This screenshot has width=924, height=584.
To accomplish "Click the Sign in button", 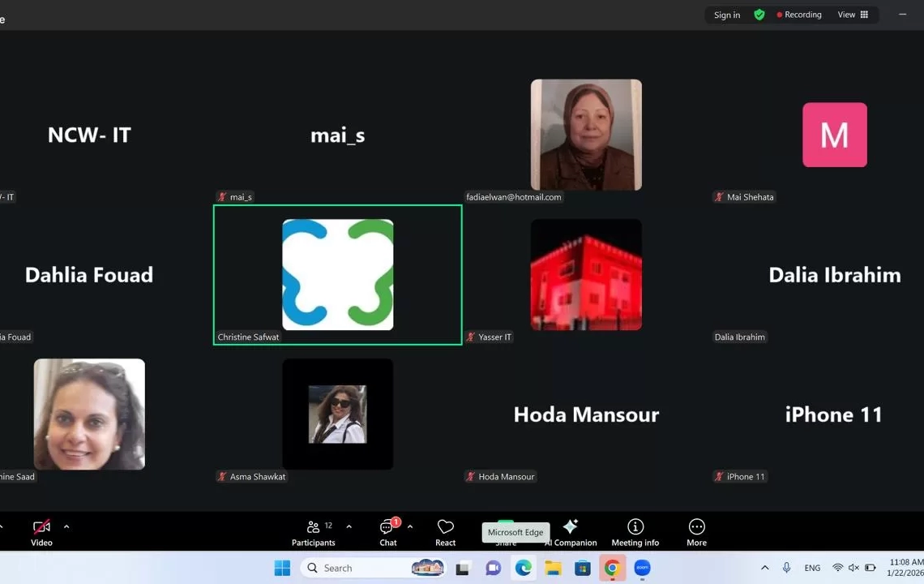I will [726, 15].
